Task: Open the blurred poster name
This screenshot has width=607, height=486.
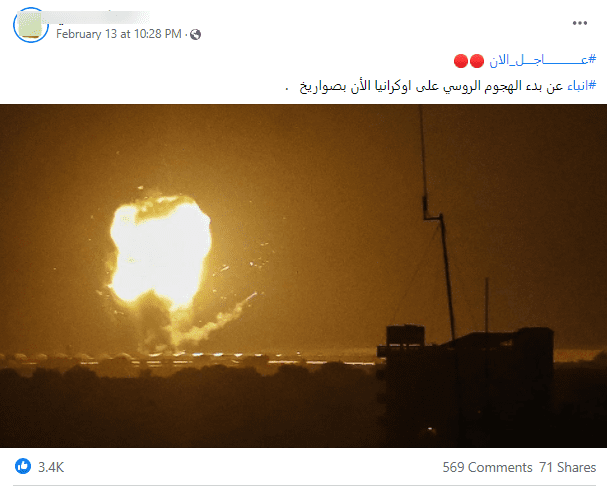Action: [95, 17]
